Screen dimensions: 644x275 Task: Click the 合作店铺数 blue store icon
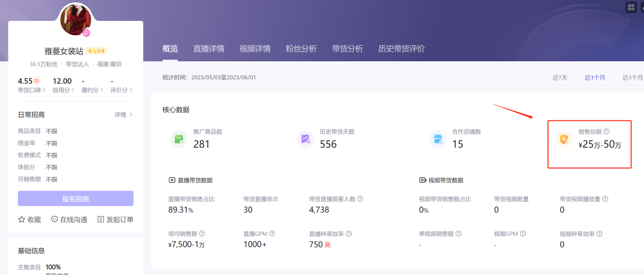pos(438,139)
